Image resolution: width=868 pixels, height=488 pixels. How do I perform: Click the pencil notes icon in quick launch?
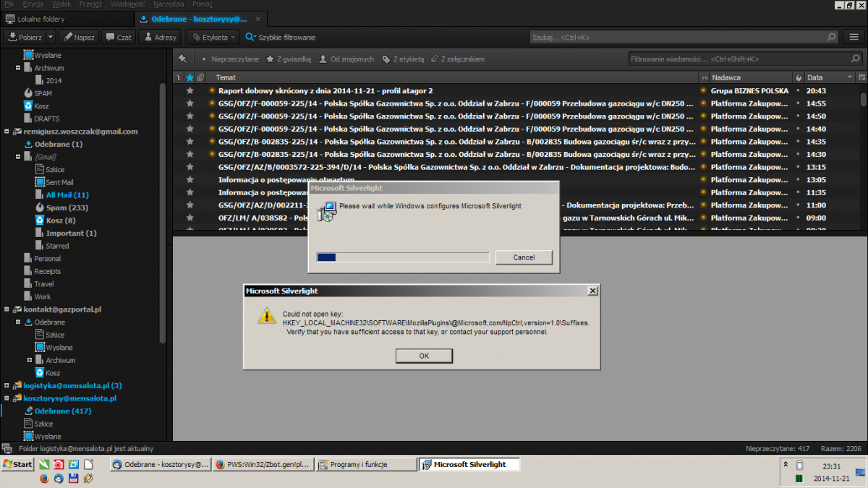tap(88, 478)
